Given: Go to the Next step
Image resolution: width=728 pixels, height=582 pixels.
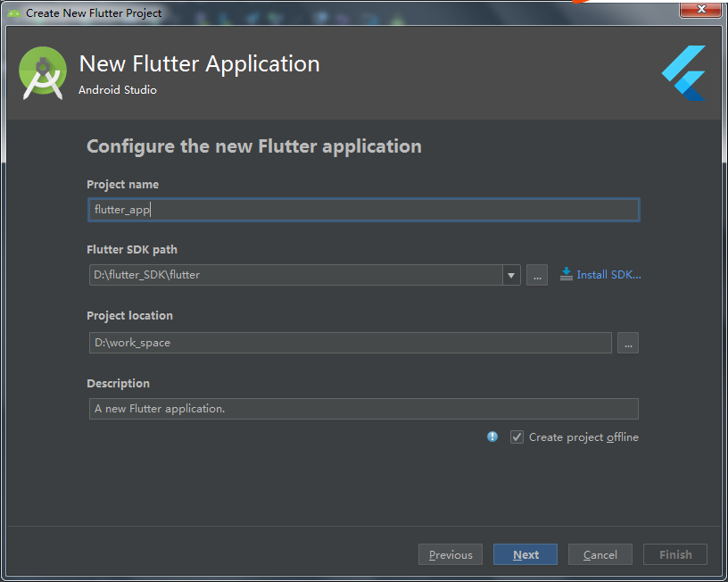Looking at the screenshot, I should coord(525,554).
